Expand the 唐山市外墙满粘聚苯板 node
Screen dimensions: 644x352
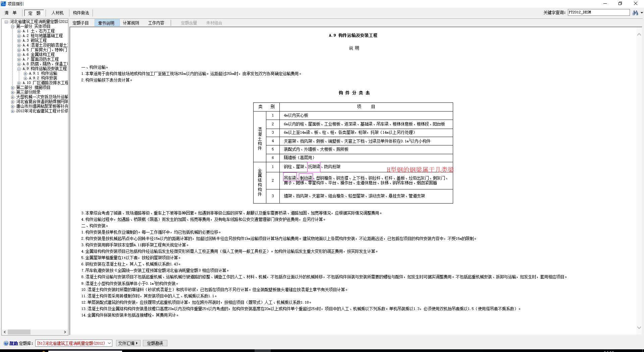click(x=13, y=106)
